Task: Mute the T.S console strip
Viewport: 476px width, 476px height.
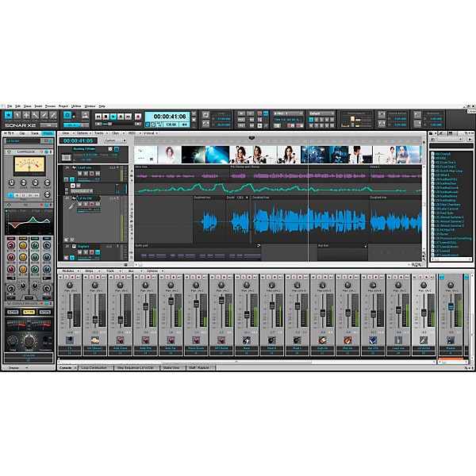Action: [x=60, y=277]
